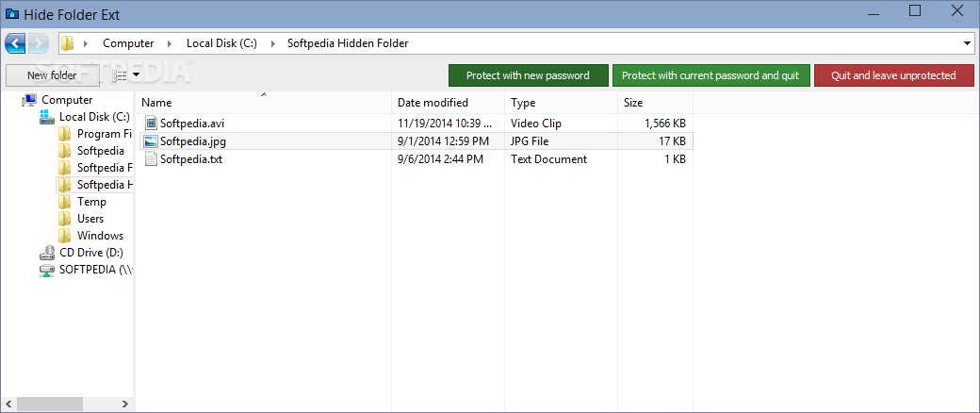The image size is (980, 413).
Task: Sort files by the Size column header
Action: pyautogui.click(x=655, y=103)
